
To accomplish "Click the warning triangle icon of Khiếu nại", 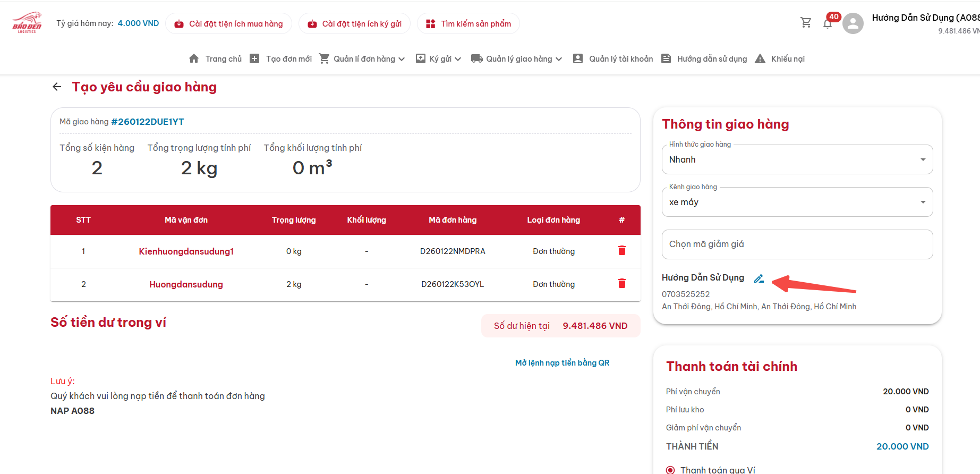I will (760, 58).
